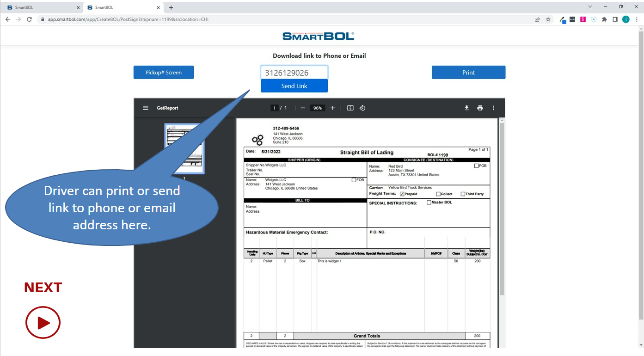Click the Box Pkg Type cell

point(302,261)
